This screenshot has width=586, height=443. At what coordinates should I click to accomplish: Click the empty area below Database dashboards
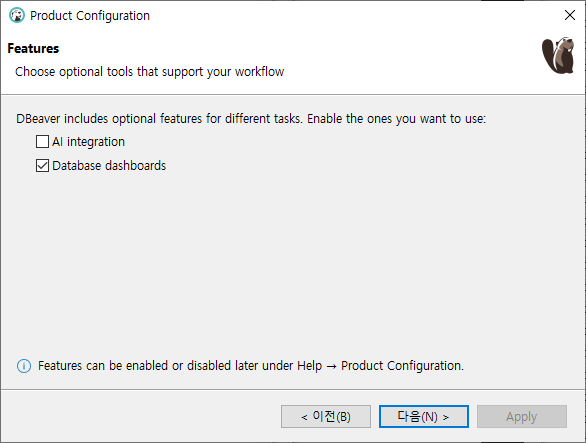(x=293, y=262)
